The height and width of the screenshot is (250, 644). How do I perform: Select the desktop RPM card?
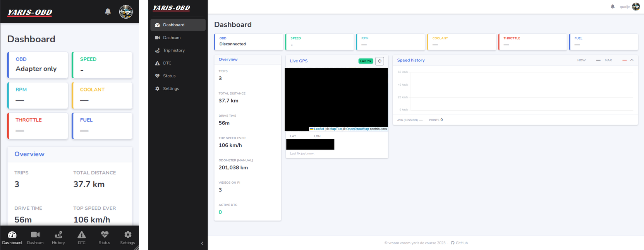pyautogui.click(x=391, y=42)
